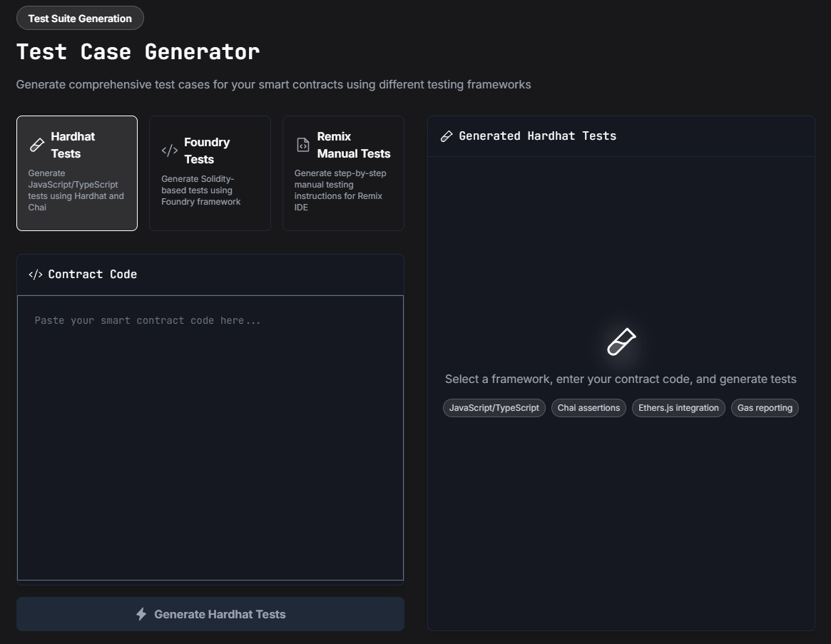Click the Generate Hardhat Tests button

coord(210,614)
